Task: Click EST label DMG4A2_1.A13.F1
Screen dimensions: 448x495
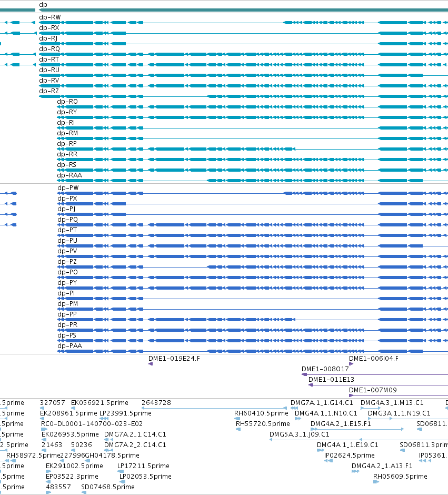Action: coord(382,466)
